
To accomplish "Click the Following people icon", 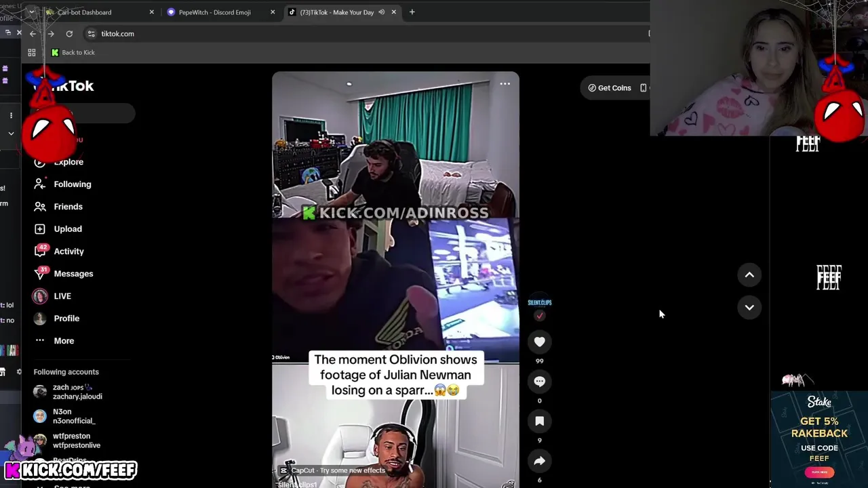I will [40, 184].
